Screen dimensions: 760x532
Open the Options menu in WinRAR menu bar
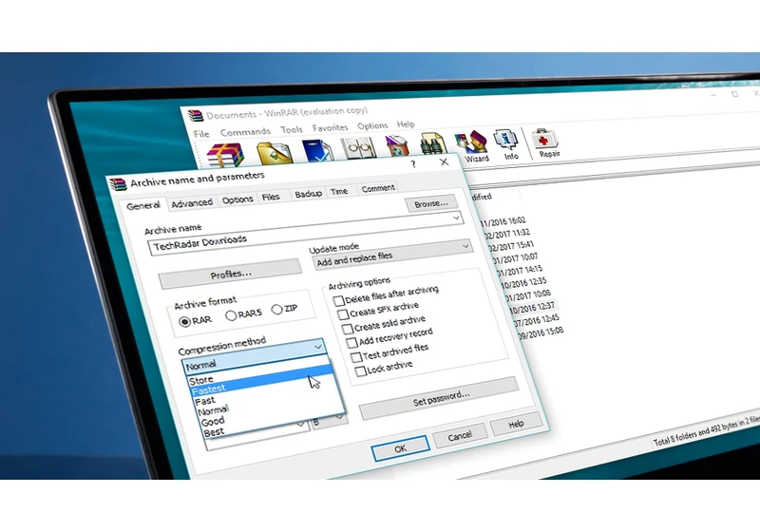click(x=372, y=126)
